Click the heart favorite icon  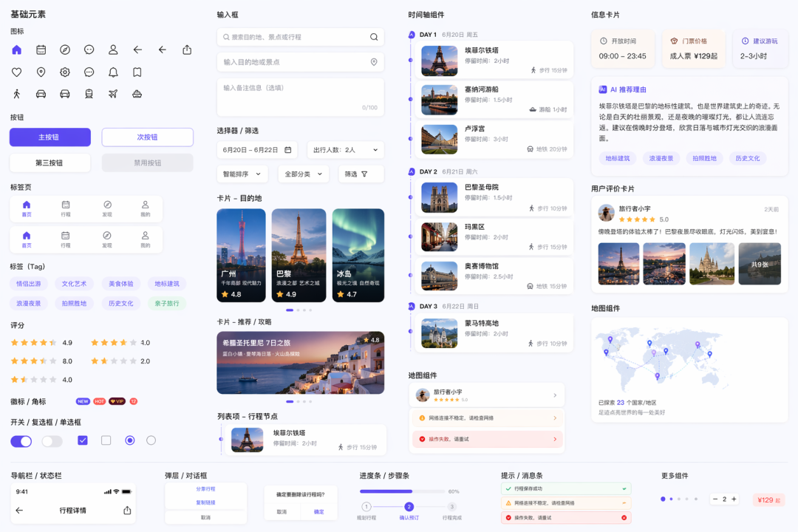(x=17, y=72)
